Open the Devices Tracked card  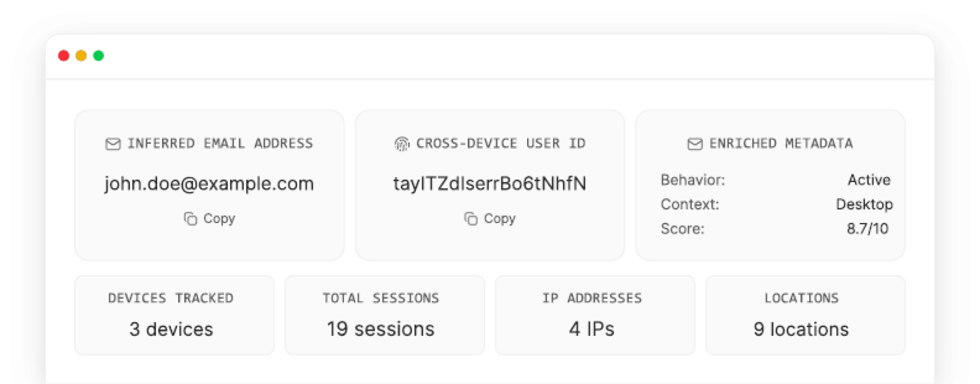click(x=174, y=315)
